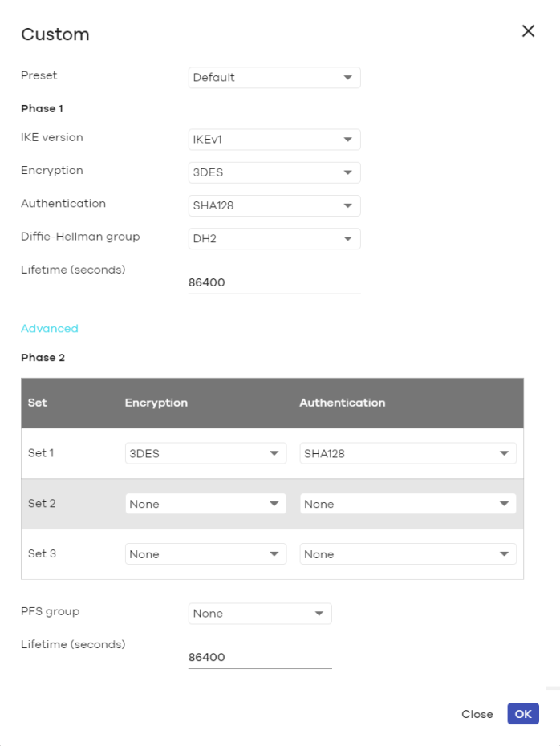
Task: Open Phase 1 Authentication dropdown
Action: click(x=274, y=205)
